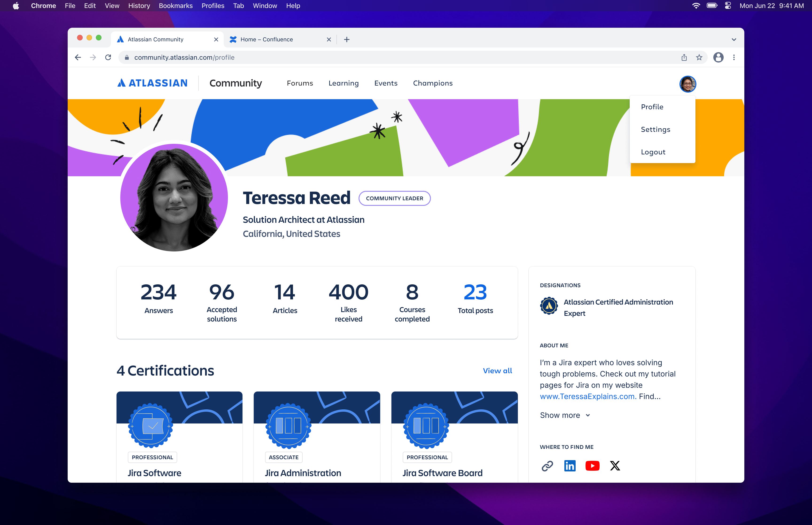Go to the Learning nav link
The height and width of the screenshot is (525, 812).
pyautogui.click(x=344, y=83)
